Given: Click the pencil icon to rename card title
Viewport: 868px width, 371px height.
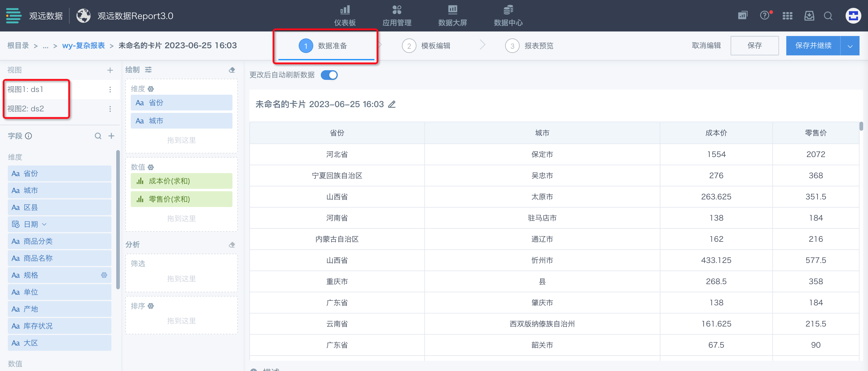Looking at the screenshot, I should [x=392, y=104].
